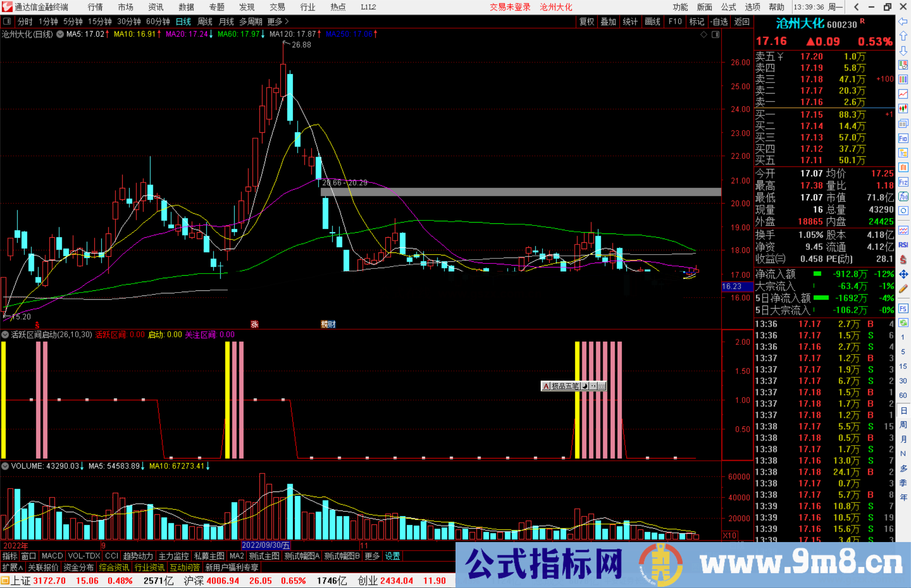Click the F10 company info sidebar icon
This screenshot has height=588, width=911.
point(903,138)
